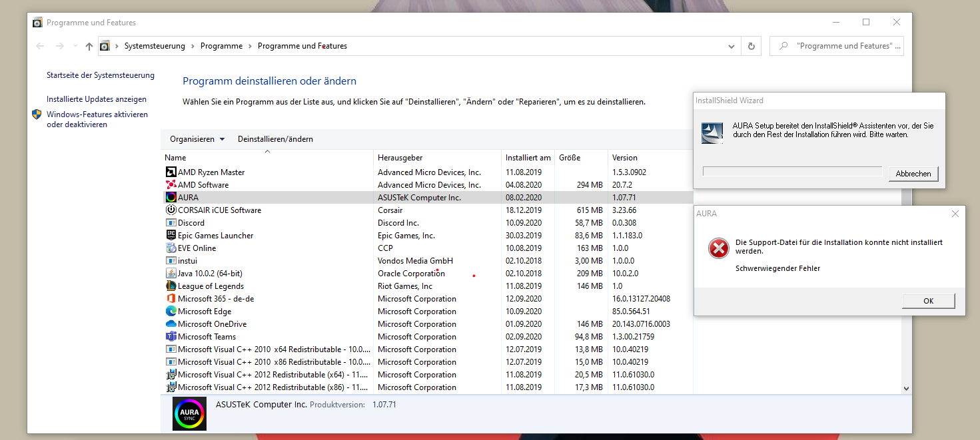Select Microsoft Teams in the list
Viewport: 980px width, 440px height.
[x=207, y=337]
